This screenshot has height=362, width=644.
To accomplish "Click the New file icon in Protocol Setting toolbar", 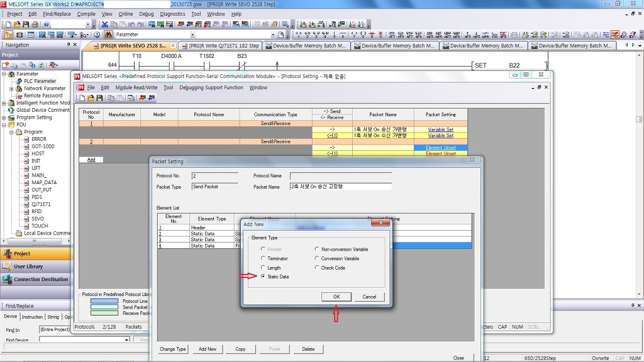I will (82, 98).
